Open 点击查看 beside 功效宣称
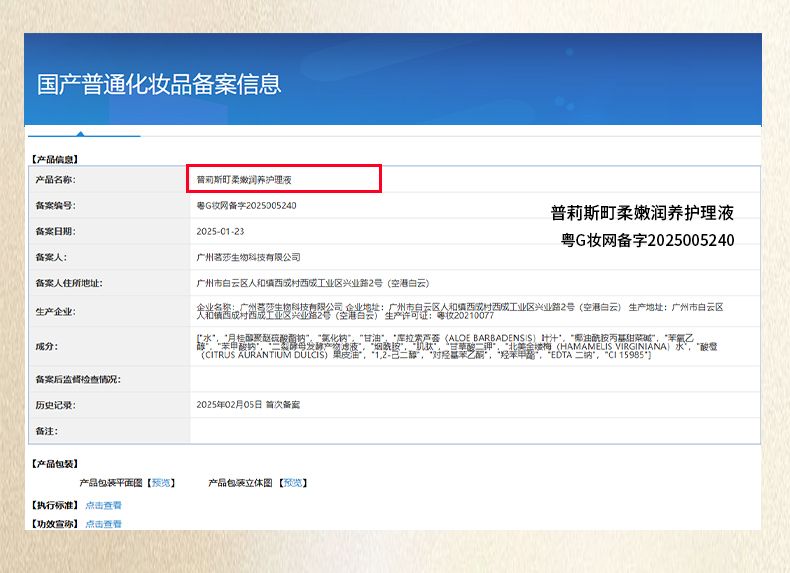Viewport: 790px width, 573px height. pyautogui.click(x=103, y=524)
